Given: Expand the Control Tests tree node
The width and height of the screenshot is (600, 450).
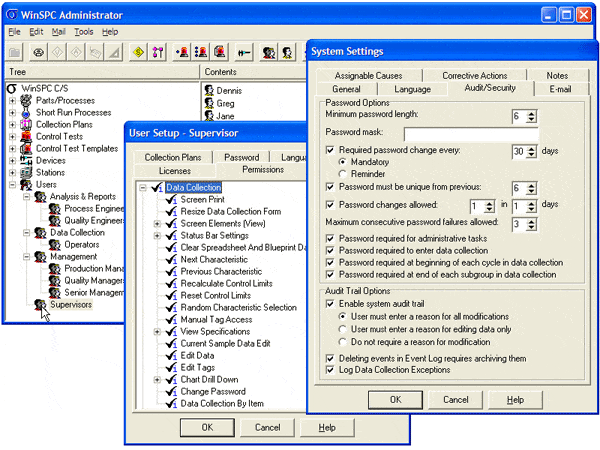Looking at the screenshot, I should (x=11, y=136).
